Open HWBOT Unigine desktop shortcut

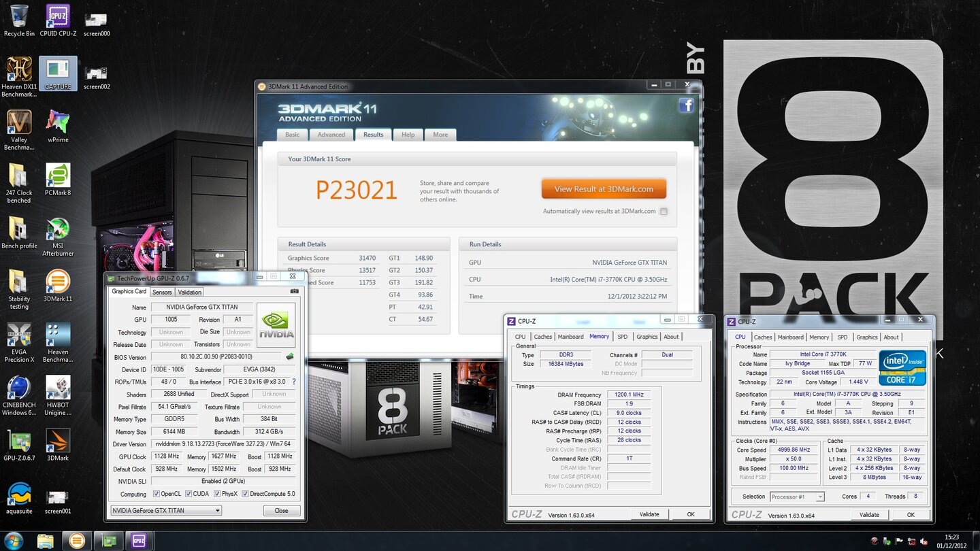[x=58, y=396]
